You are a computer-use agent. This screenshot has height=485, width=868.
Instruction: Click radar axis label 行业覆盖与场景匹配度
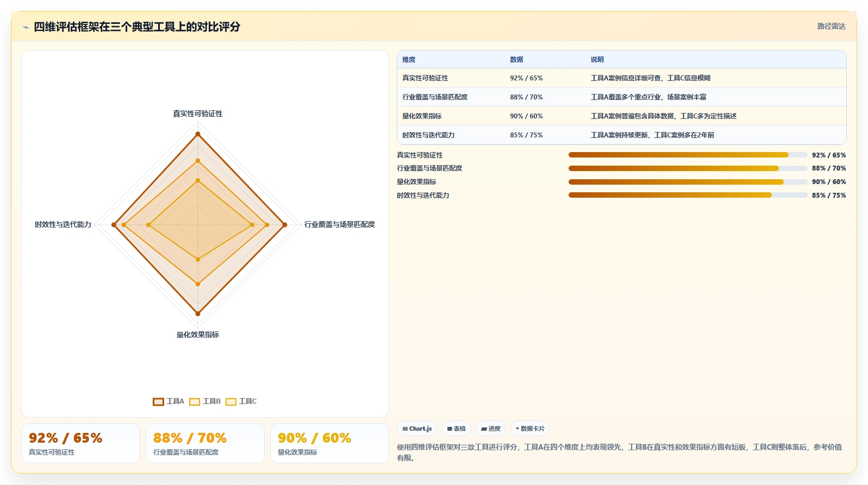340,224
